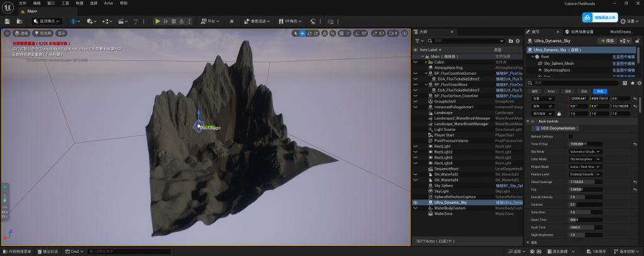Click the green Play button in toolbar
The image size is (644, 256).
pos(158,21)
